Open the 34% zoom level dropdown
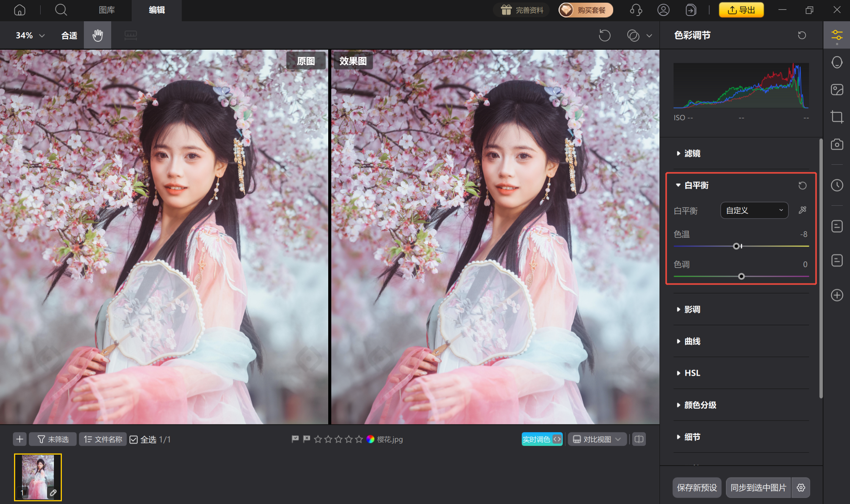850x504 pixels. [30, 35]
